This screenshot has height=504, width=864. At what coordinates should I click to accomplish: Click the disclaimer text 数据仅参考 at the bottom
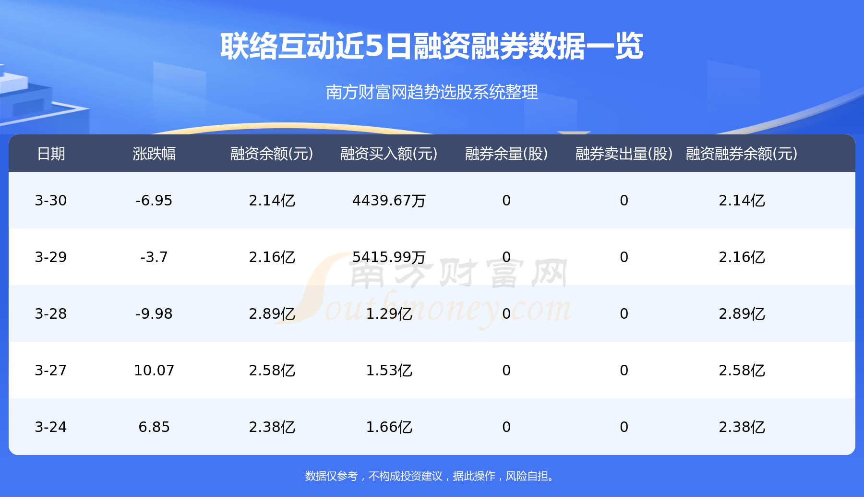coord(332,476)
